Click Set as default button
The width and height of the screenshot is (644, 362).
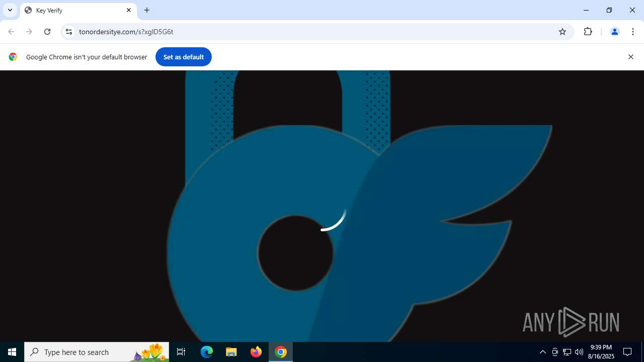pos(184,57)
